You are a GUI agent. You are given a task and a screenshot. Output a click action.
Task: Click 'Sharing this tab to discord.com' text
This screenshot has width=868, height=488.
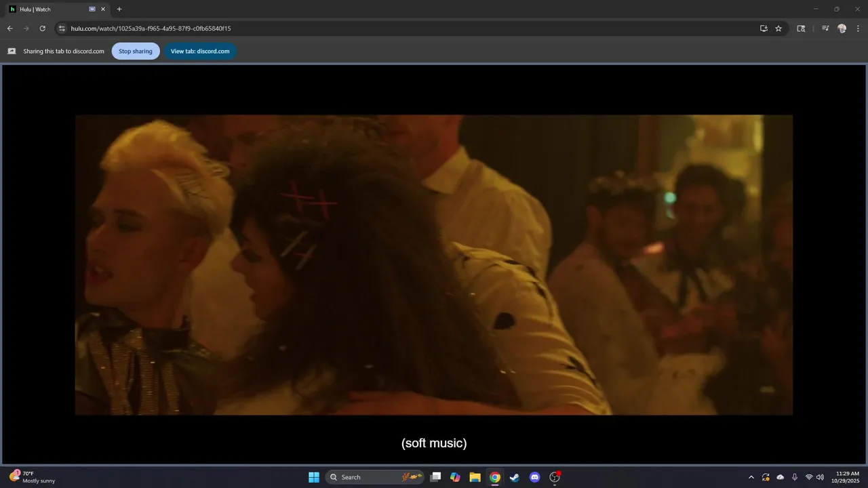tap(64, 52)
